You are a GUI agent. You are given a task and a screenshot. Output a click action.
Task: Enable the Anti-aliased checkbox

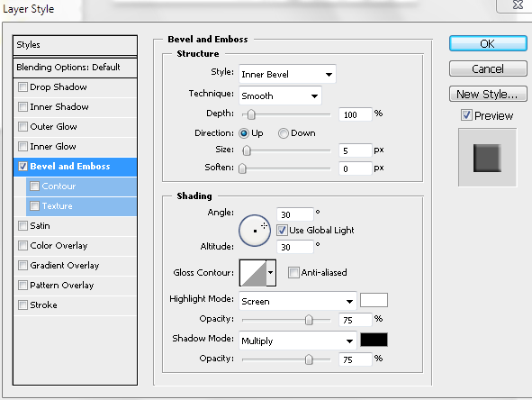coord(293,272)
